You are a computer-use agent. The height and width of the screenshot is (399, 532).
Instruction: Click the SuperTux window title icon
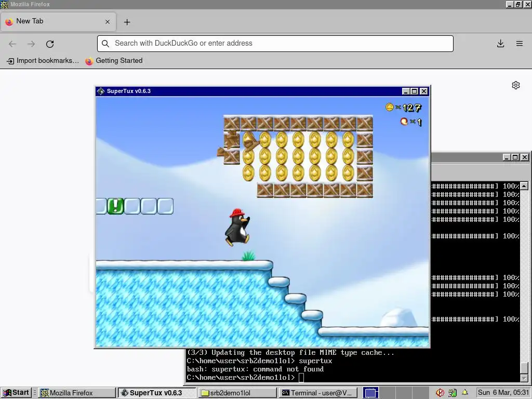point(101,91)
